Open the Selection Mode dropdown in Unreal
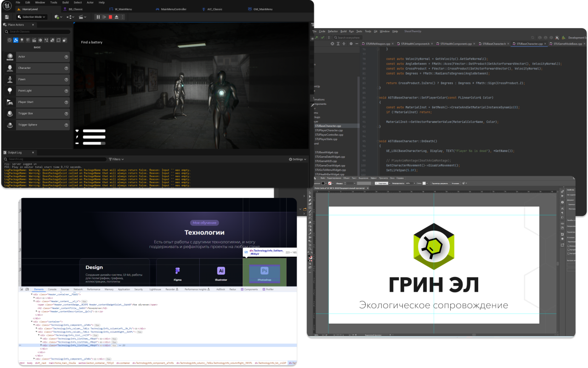 tap(31, 17)
